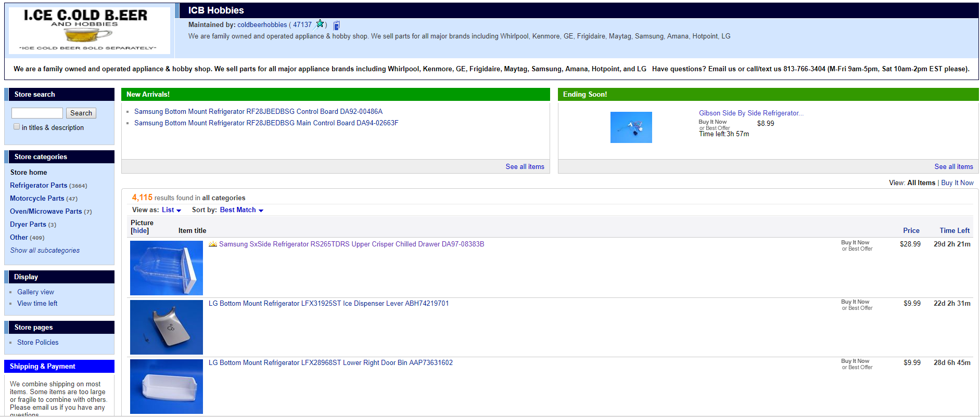The width and height of the screenshot is (980, 417).
Task: Click the crown icon before the Samsung crisper drawer listing
Action: 213,244
